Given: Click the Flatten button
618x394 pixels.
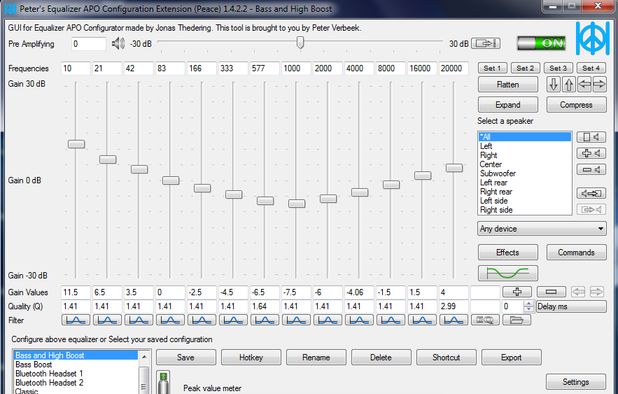Looking at the screenshot, I should click(x=508, y=84).
